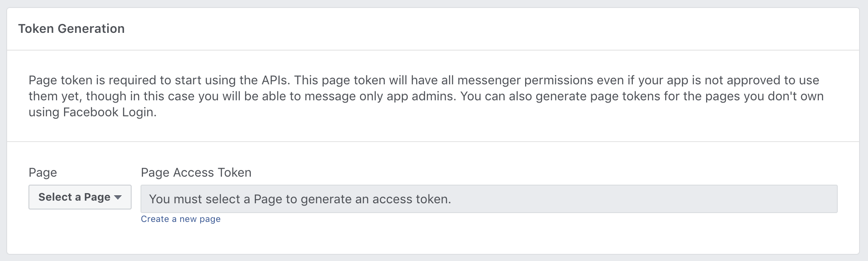
Task: Click the Page label above the dropdown
Action: click(x=43, y=172)
